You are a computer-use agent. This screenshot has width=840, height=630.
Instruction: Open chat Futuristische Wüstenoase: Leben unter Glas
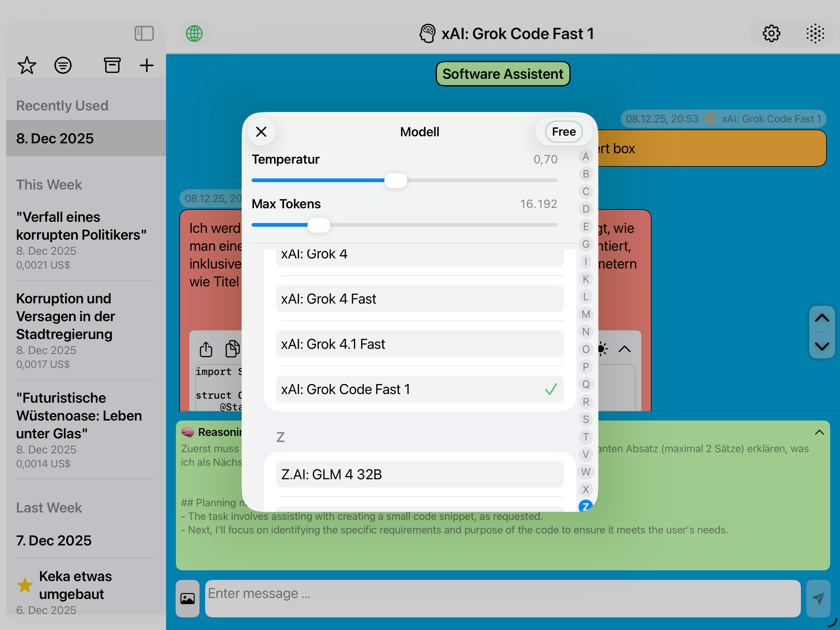point(86,430)
